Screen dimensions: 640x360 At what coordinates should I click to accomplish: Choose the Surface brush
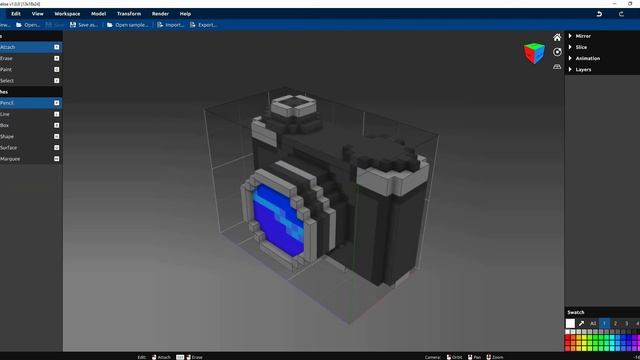point(31,148)
